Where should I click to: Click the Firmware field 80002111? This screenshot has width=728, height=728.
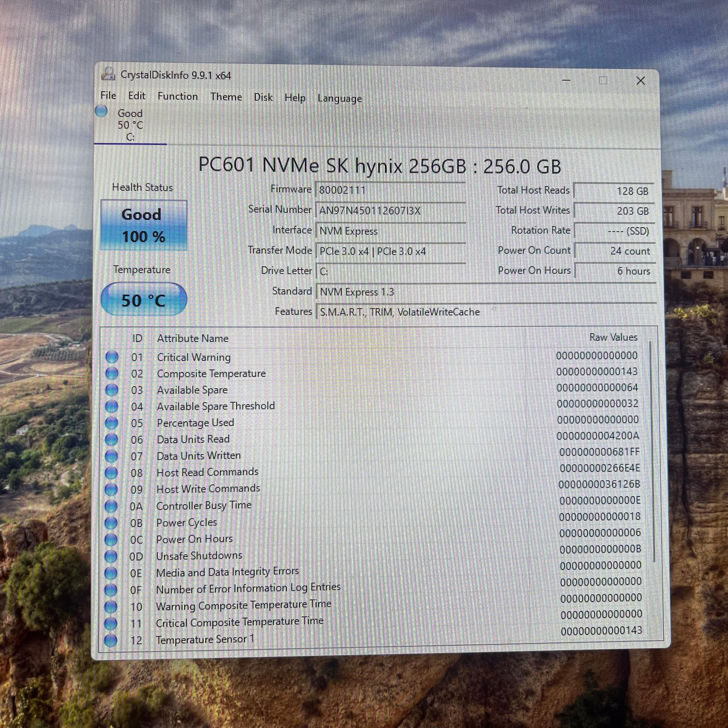[x=391, y=189]
